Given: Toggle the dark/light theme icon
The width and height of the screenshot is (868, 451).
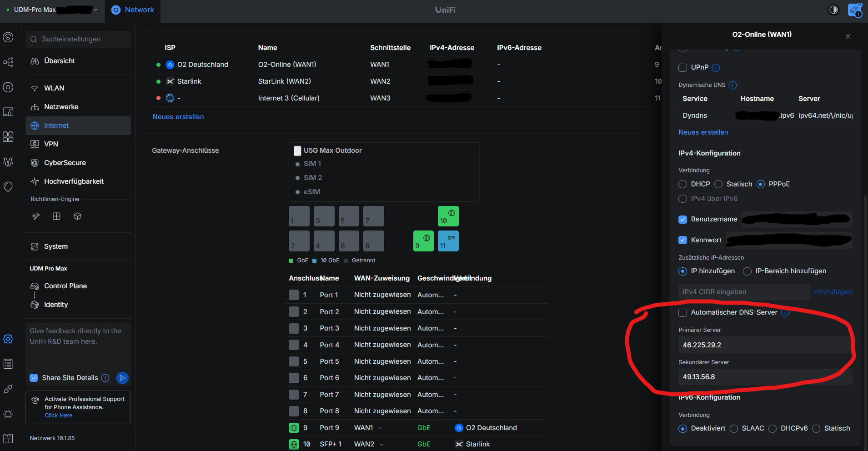Looking at the screenshot, I should [833, 10].
